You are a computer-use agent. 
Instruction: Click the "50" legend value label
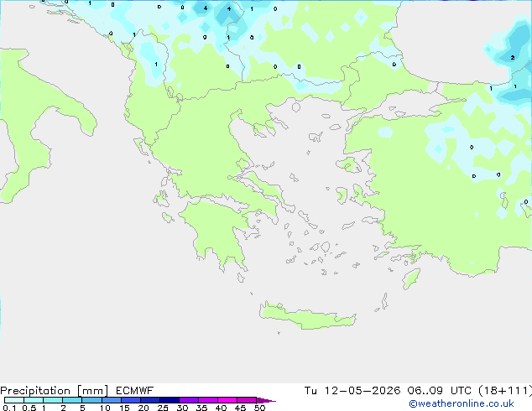click(259, 408)
